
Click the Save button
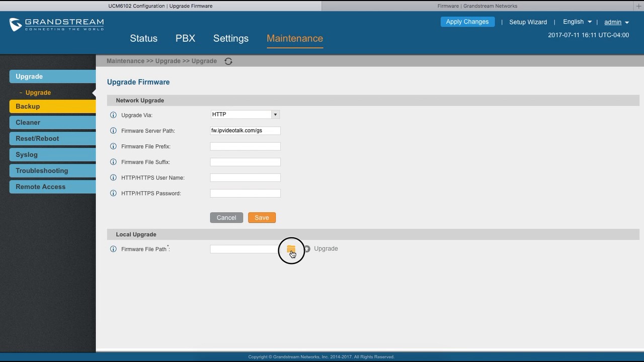[262, 217]
